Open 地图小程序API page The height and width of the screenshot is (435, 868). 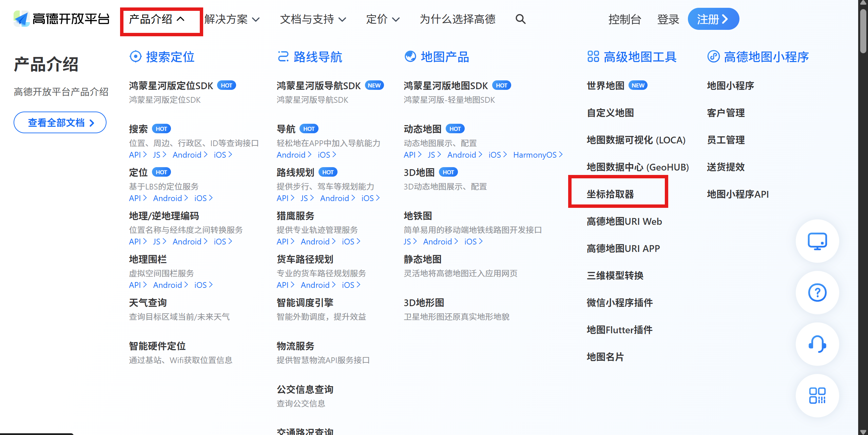(738, 194)
